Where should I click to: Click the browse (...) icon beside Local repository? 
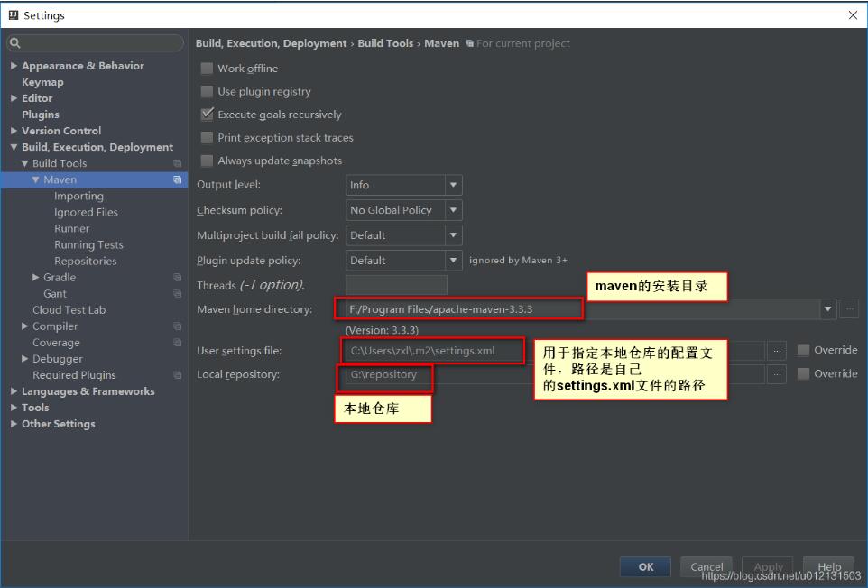point(778,373)
